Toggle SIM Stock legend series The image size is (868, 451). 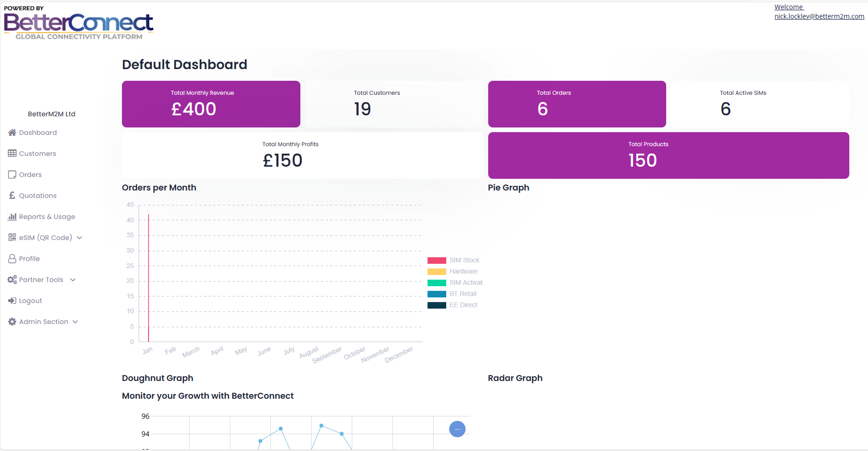(453, 260)
